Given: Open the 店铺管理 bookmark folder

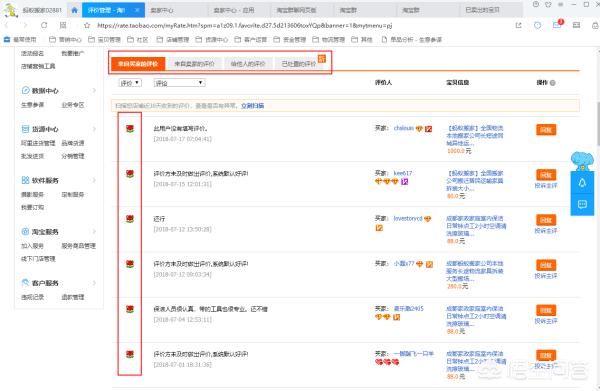Looking at the screenshot, I should coord(173,39).
